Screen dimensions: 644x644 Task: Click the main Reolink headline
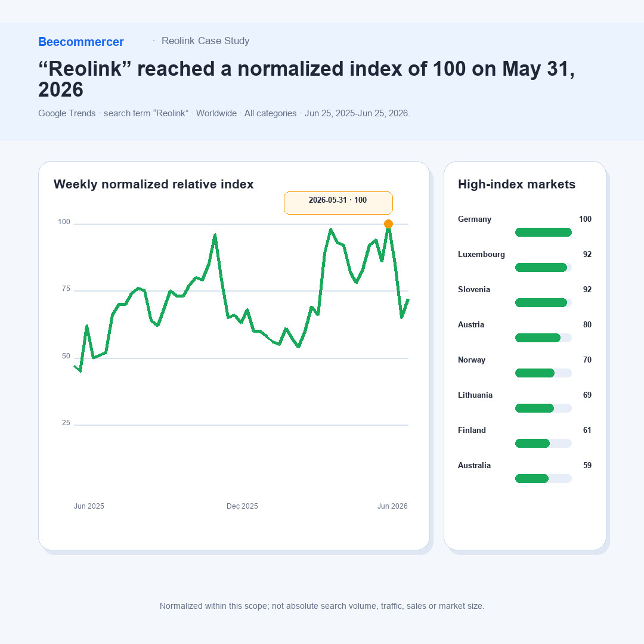tap(306, 79)
